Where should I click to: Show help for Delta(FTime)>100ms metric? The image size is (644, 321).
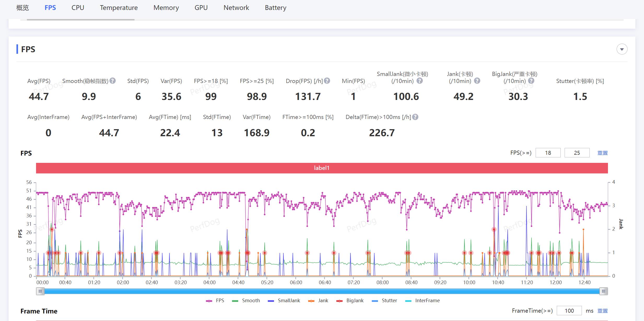415,117
